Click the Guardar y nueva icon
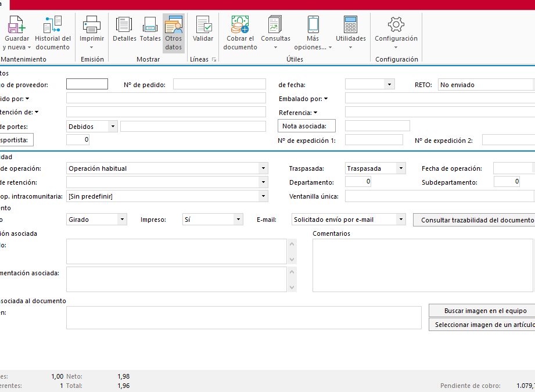 point(16,24)
